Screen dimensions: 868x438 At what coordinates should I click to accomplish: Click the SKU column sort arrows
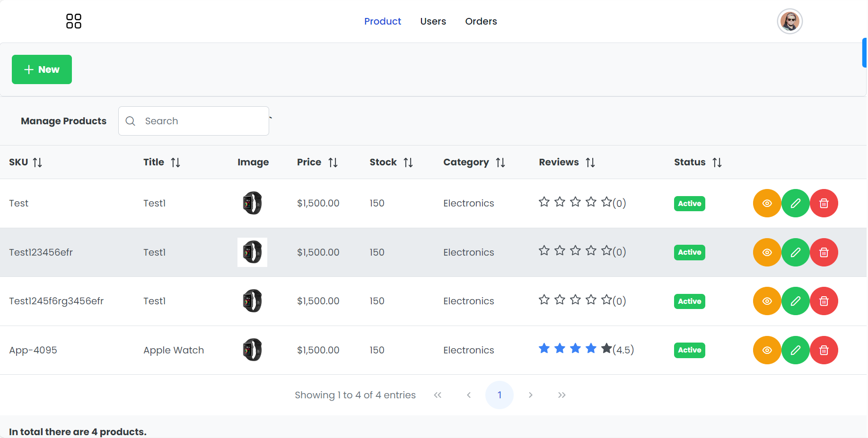coord(38,162)
